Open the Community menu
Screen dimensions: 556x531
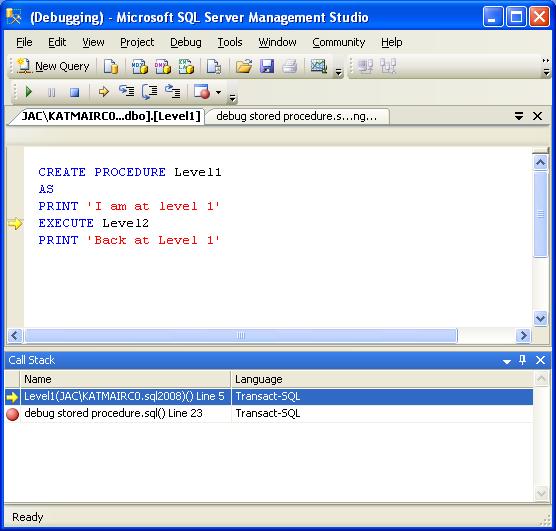(x=338, y=42)
